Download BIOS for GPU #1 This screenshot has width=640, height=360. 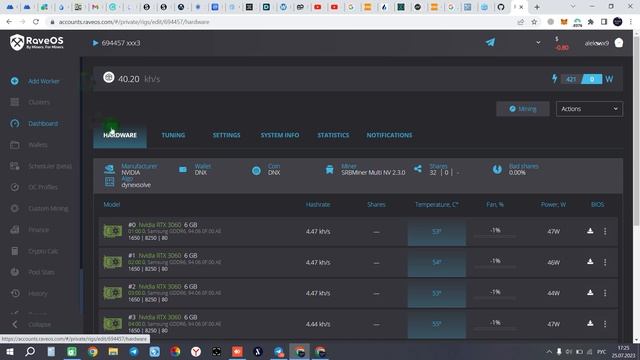[590, 262]
